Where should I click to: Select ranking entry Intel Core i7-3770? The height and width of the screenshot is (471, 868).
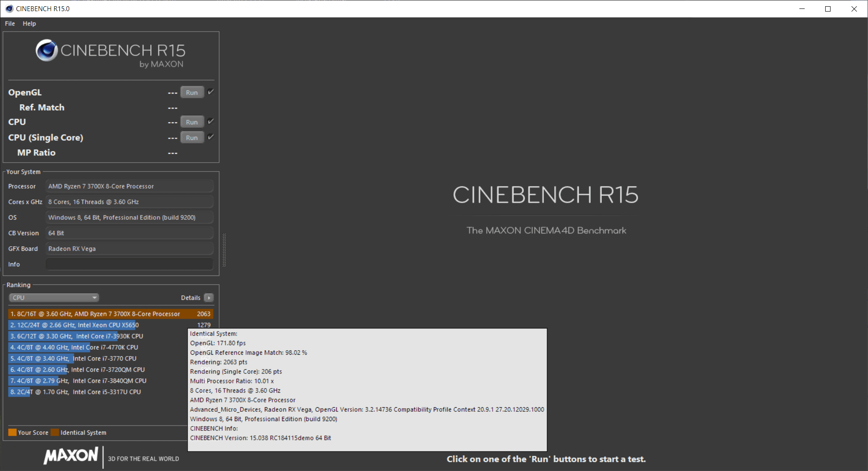click(98, 359)
